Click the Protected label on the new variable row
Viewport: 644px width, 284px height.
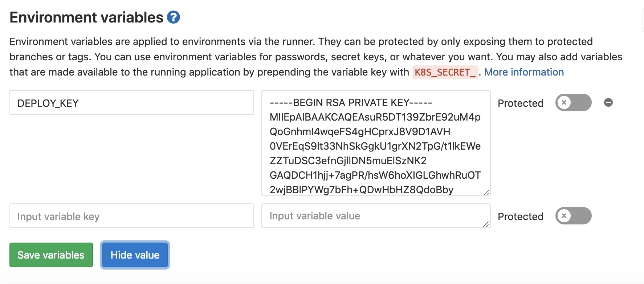pos(521,216)
